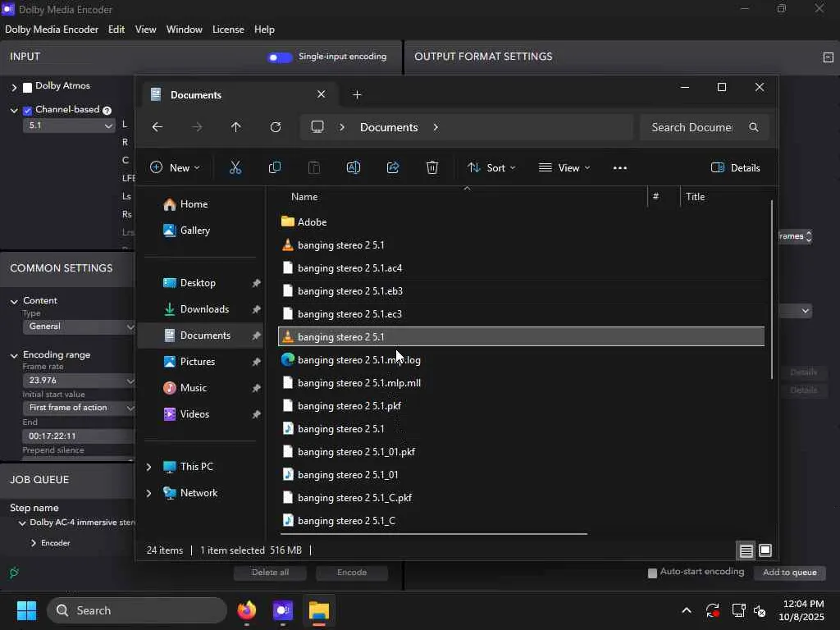This screenshot has height=630, width=840.
Task: Click the End timecode field 00:17:22:11
Action: click(79, 436)
